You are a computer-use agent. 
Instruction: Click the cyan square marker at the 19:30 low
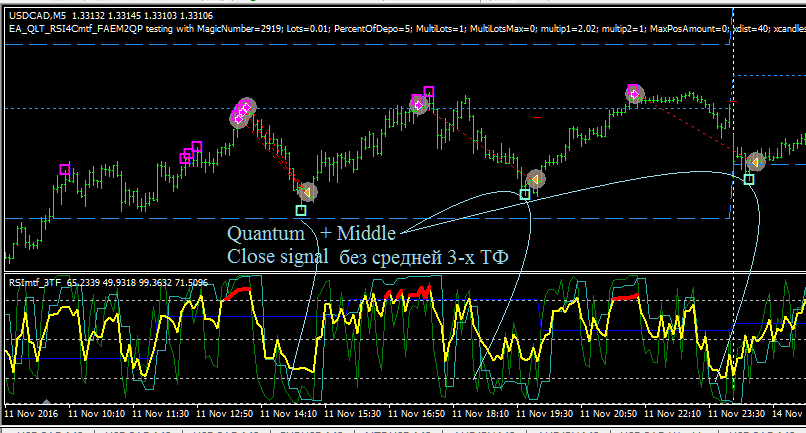[525, 194]
